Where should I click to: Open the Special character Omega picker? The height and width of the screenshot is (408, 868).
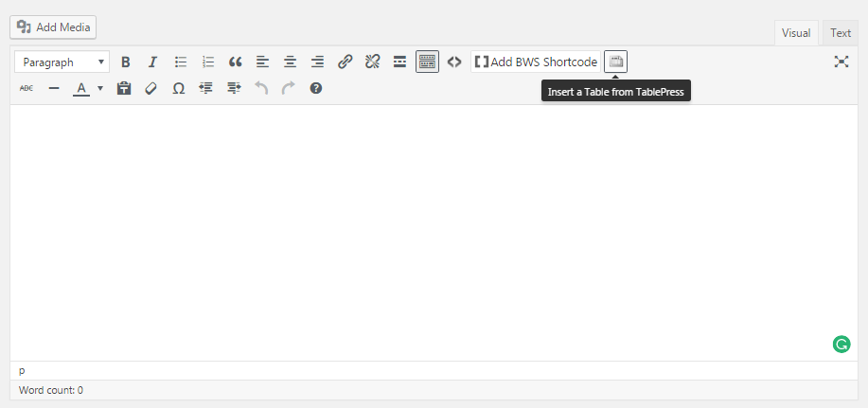(x=178, y=88)
